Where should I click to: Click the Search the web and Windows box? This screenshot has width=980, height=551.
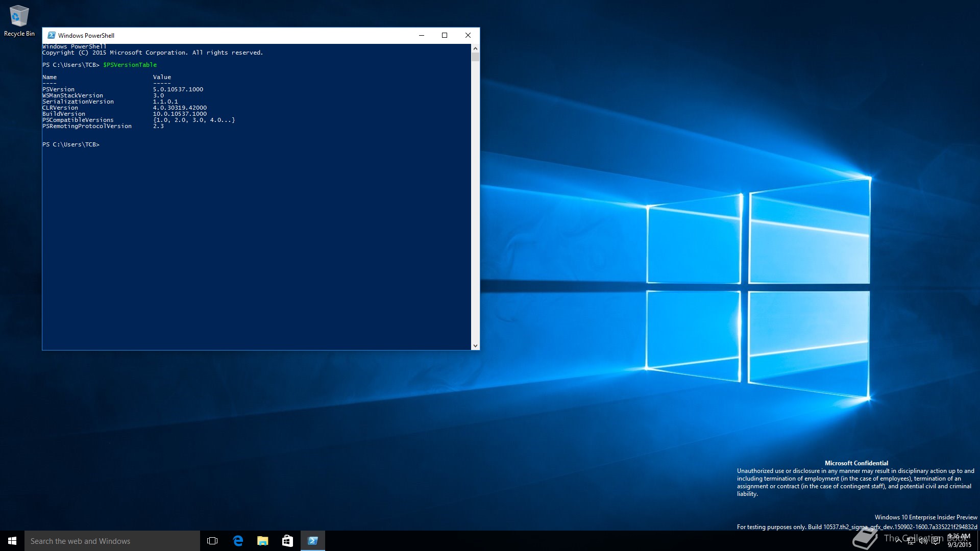tap(112, 541)
